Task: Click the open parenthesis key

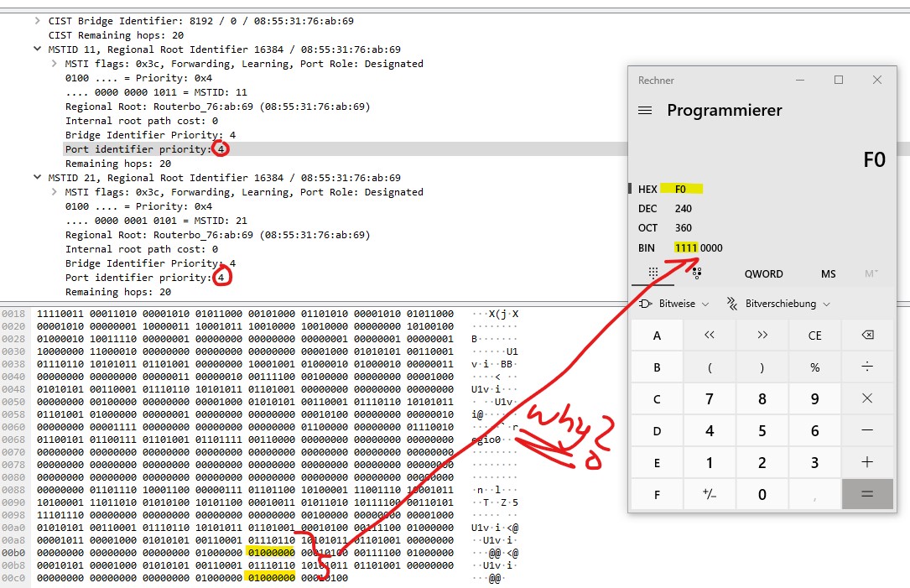Action: 710,367
